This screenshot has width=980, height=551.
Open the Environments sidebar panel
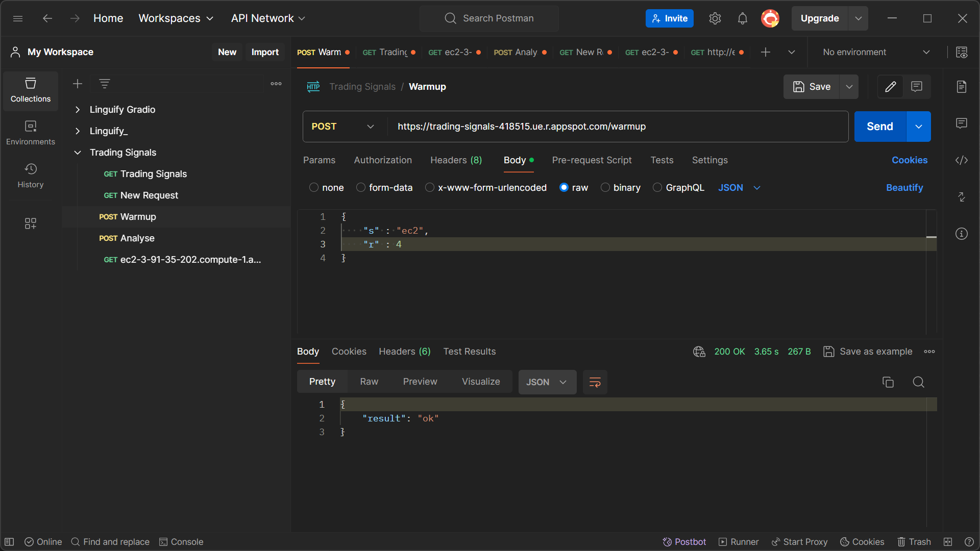(x=31, y=132)
